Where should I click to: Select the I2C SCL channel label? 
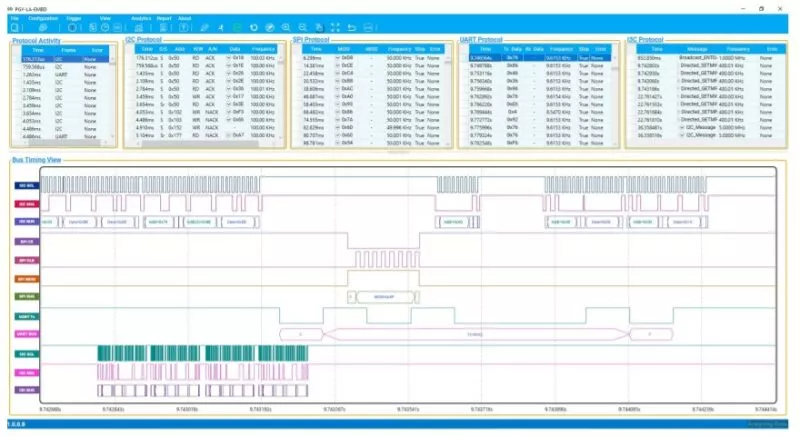point(25,186)
